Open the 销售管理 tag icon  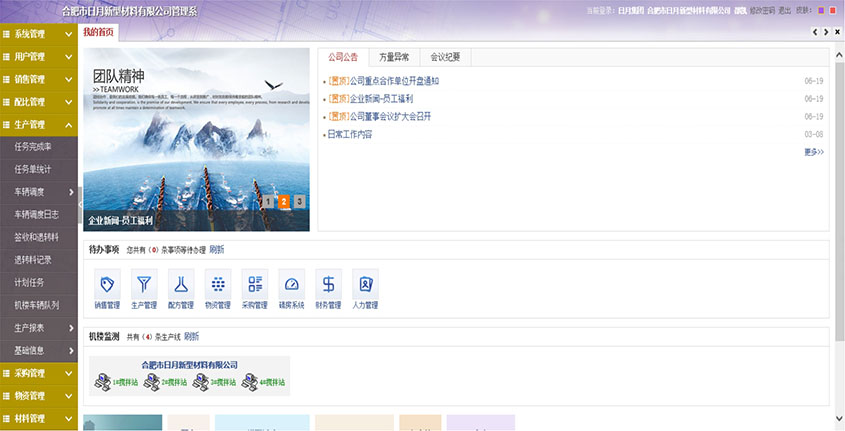[106, 283]
